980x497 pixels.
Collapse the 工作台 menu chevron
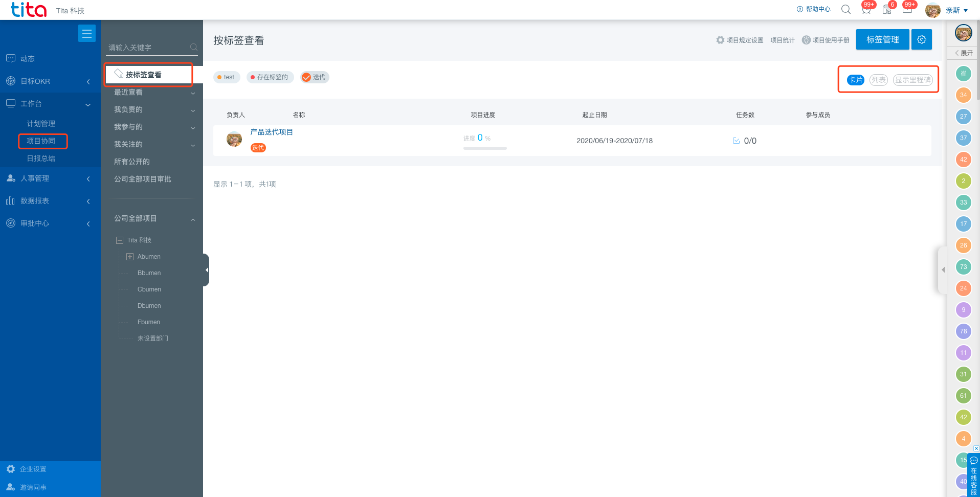click(88, 104)
